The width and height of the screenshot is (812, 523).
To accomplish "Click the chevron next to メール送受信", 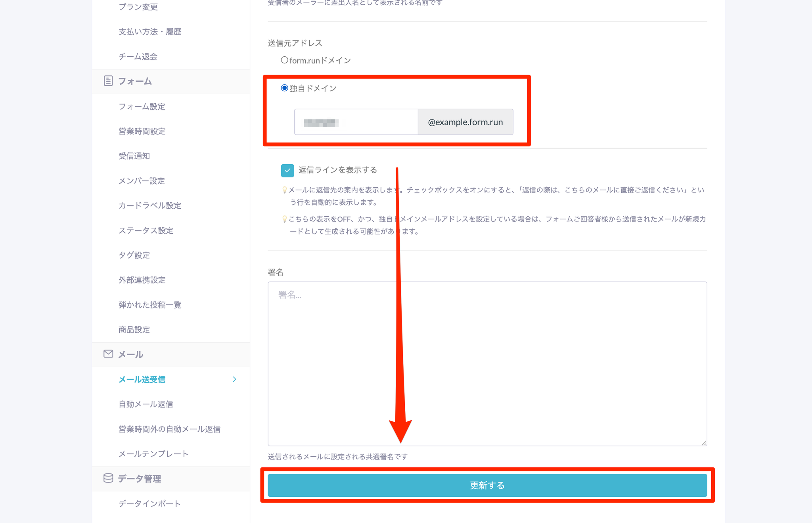I will 234,379.
